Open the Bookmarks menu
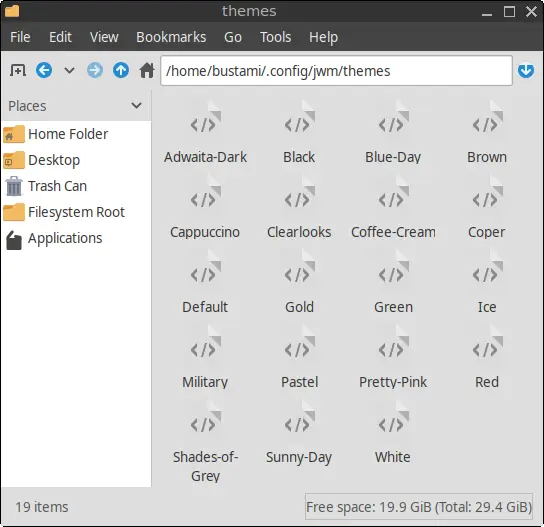 tap(171, 37)
